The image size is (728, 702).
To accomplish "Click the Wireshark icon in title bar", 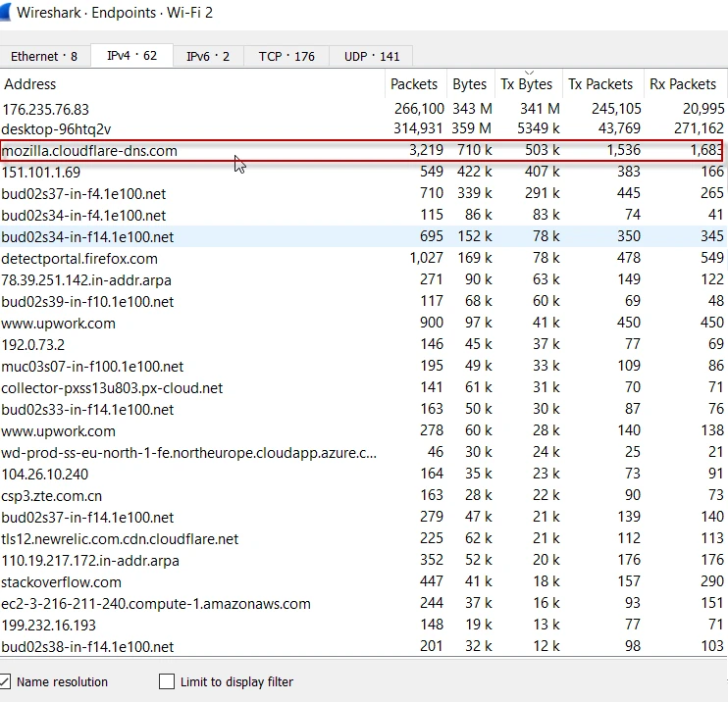I will (x=6, y=13).
